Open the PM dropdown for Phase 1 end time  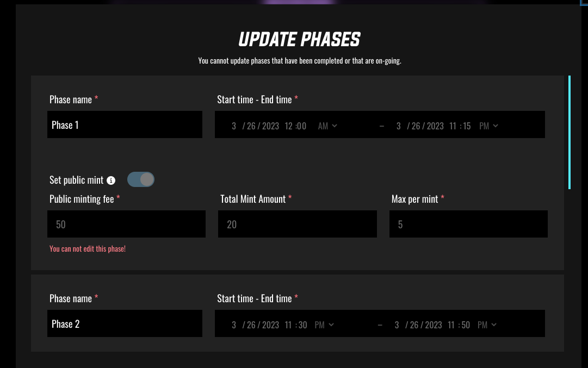click(488, 125)
